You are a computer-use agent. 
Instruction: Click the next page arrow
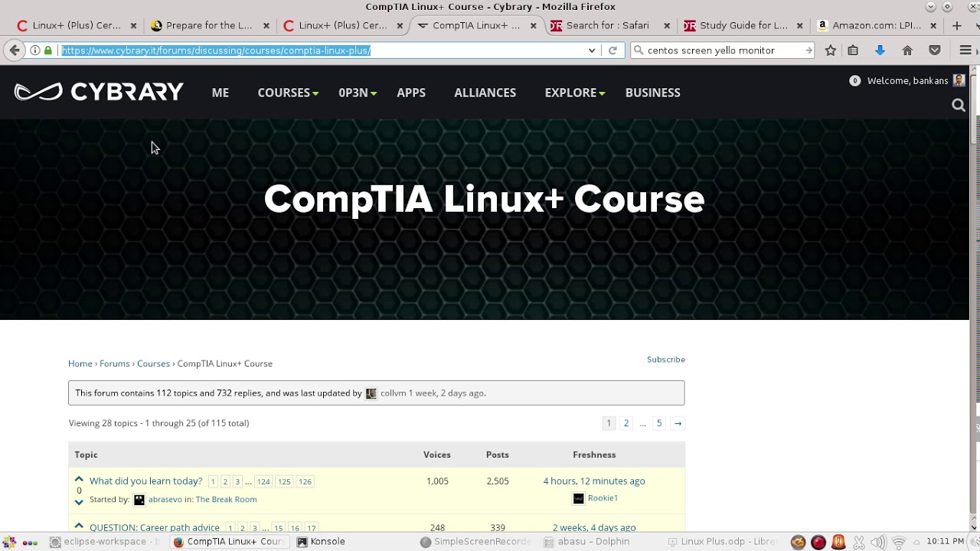click(678, 423)
